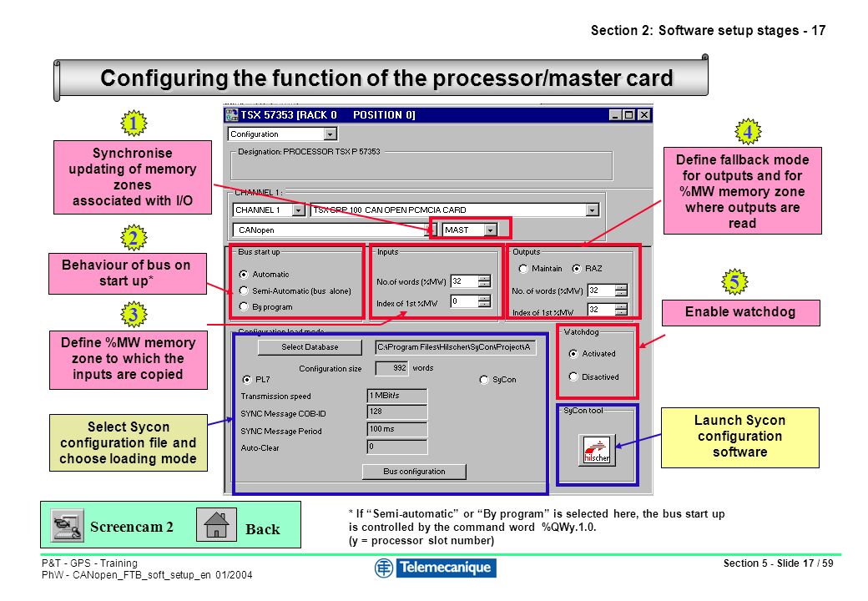Open Screencam 2 icon
This screenshot has width=868, height=601.
tap(67, 525)
